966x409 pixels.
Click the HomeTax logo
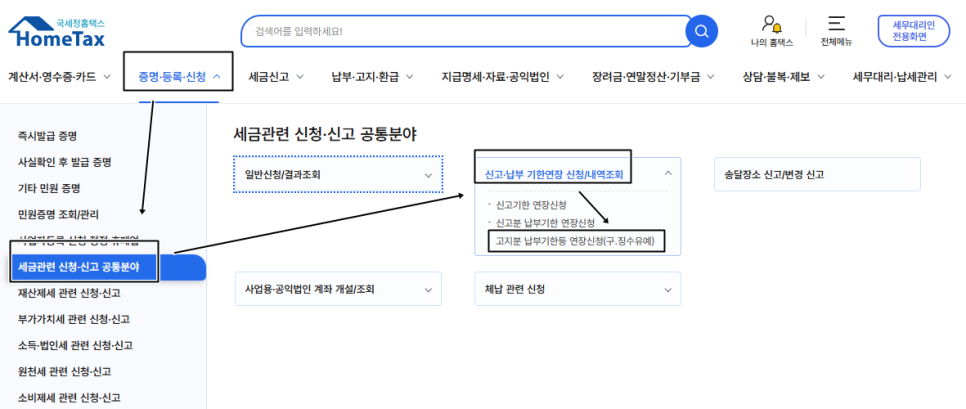coord(57,33)
